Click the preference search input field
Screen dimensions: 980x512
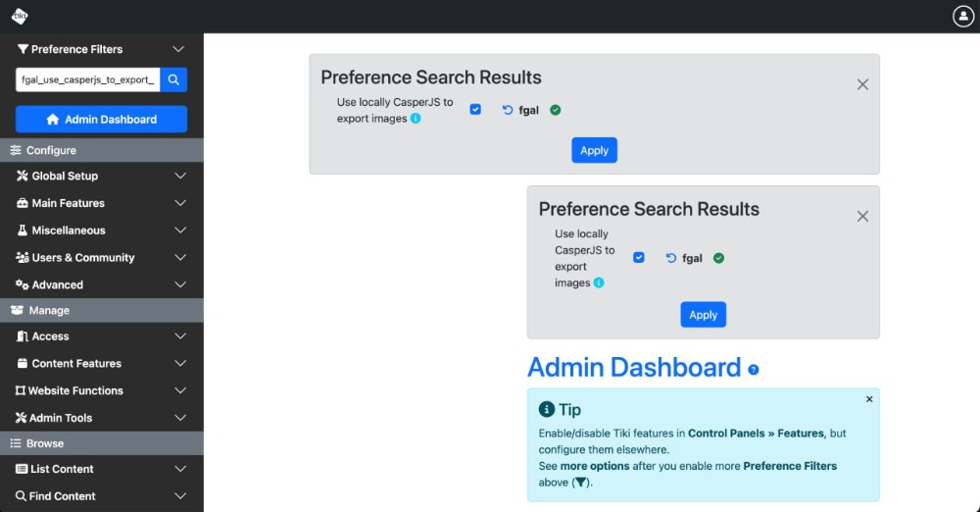pos(87,79)
